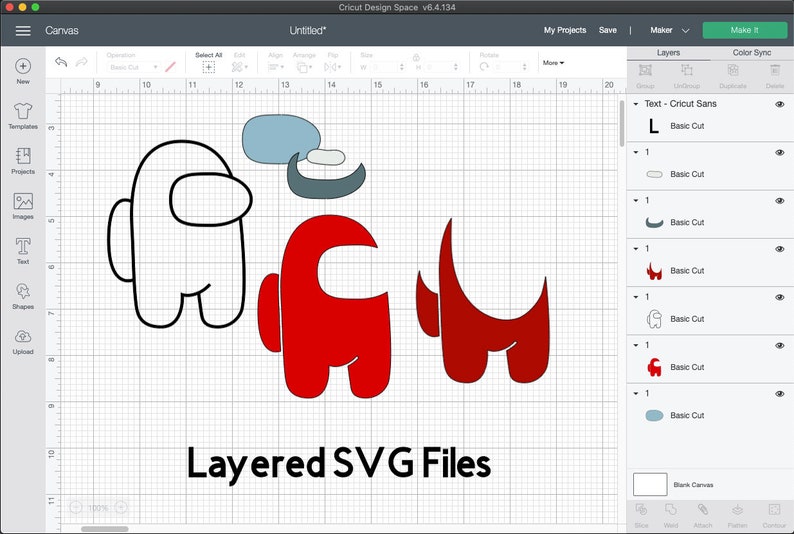Redo the last action
The width and height of the screenshot is (794, 534).
(x=81, y=62)
